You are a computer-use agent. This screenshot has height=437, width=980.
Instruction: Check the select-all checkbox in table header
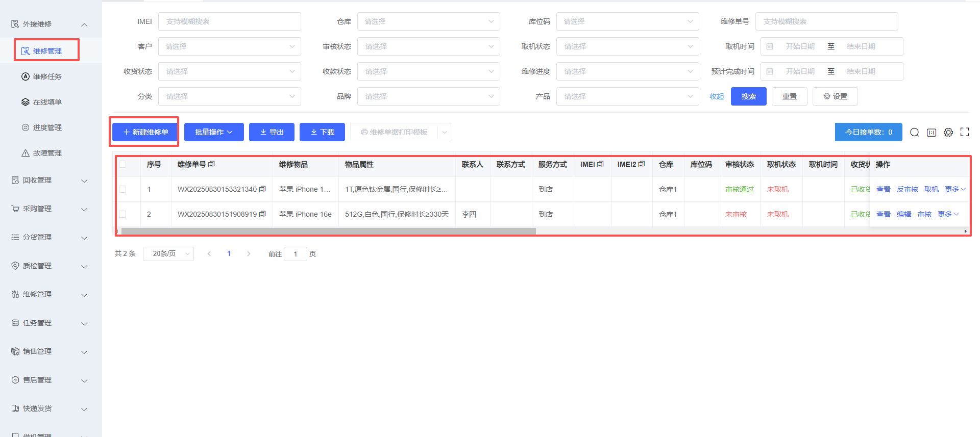[122, 164]
